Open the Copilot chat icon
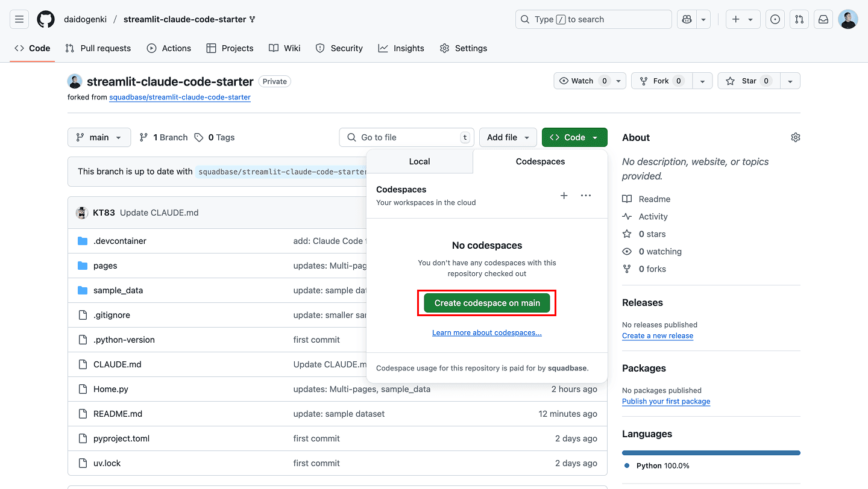 point(687,19)
